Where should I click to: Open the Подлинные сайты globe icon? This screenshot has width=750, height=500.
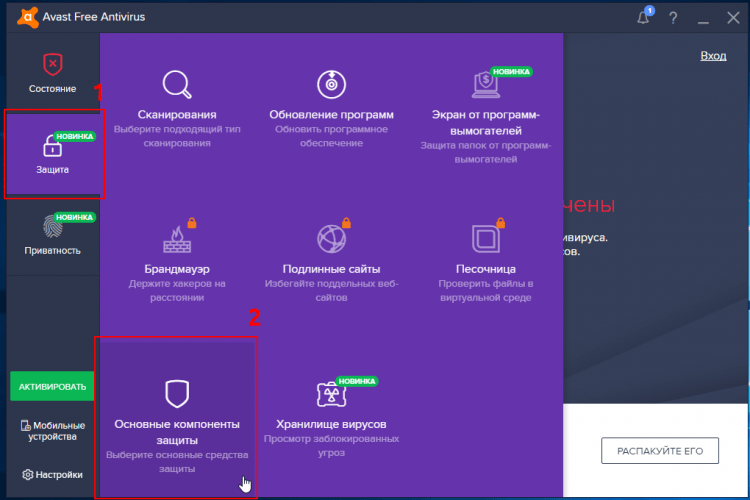(331, 239)
